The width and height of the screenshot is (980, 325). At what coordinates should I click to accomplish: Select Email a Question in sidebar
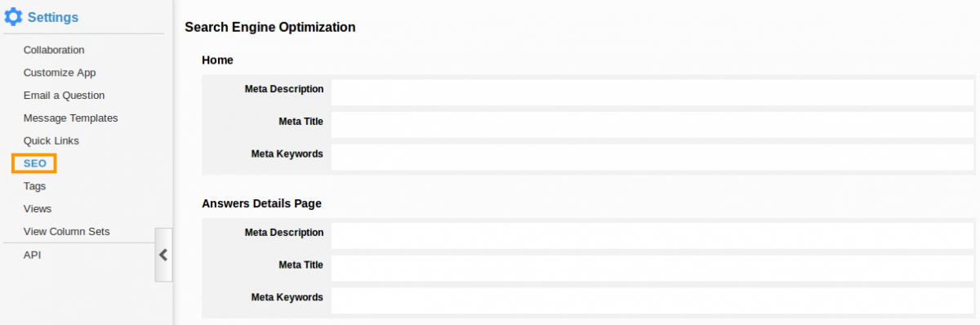(x=64, y=96)
